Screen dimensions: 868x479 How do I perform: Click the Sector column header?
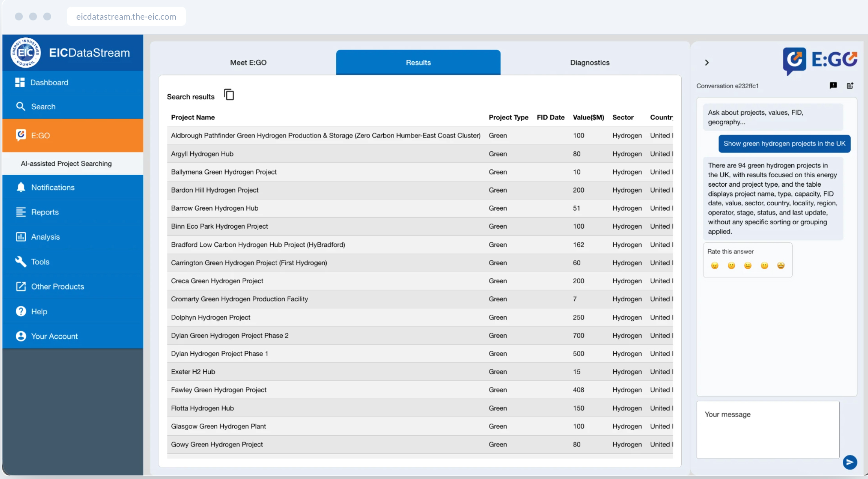click(623, 117)
